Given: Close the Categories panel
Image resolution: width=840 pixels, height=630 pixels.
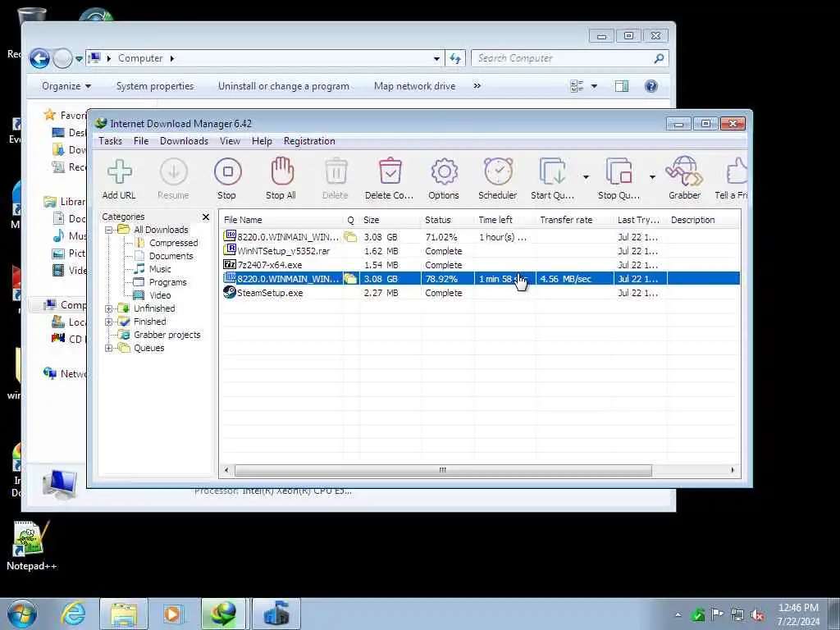Looking at the screenshot, I should coord(206,217).
